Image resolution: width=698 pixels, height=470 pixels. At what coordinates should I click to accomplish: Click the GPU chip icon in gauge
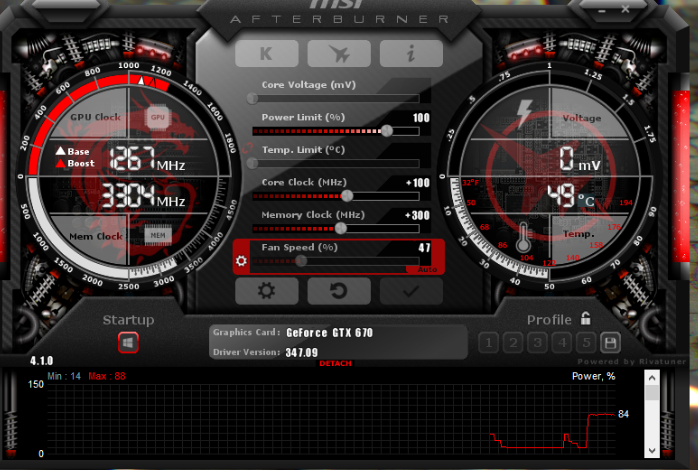(158, 118)
